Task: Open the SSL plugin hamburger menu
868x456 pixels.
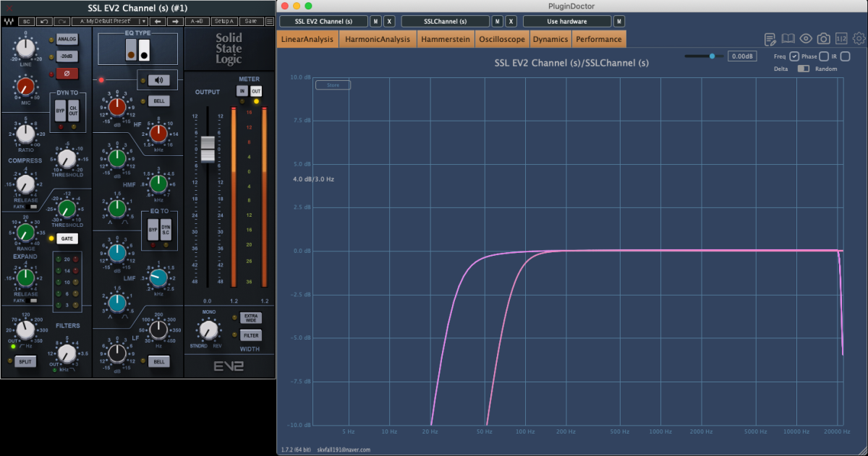Action: click(x=270, y=22)
